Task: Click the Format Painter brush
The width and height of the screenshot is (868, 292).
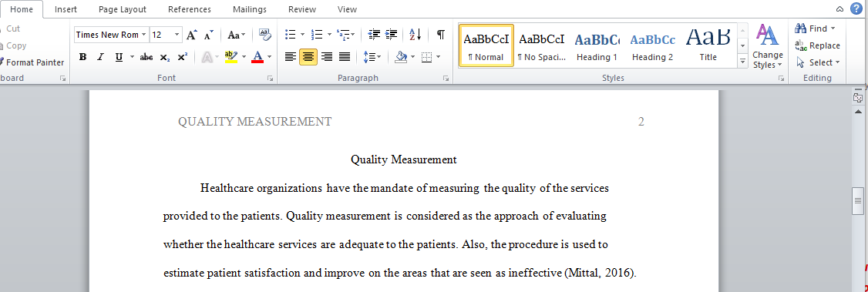Action: coord(2,62)
